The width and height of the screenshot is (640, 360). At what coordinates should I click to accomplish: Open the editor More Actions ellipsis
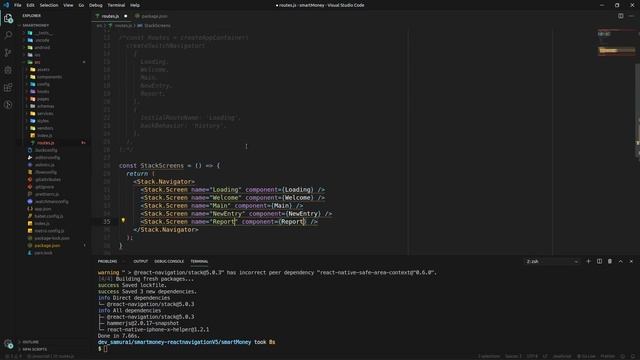pos(631,16)
